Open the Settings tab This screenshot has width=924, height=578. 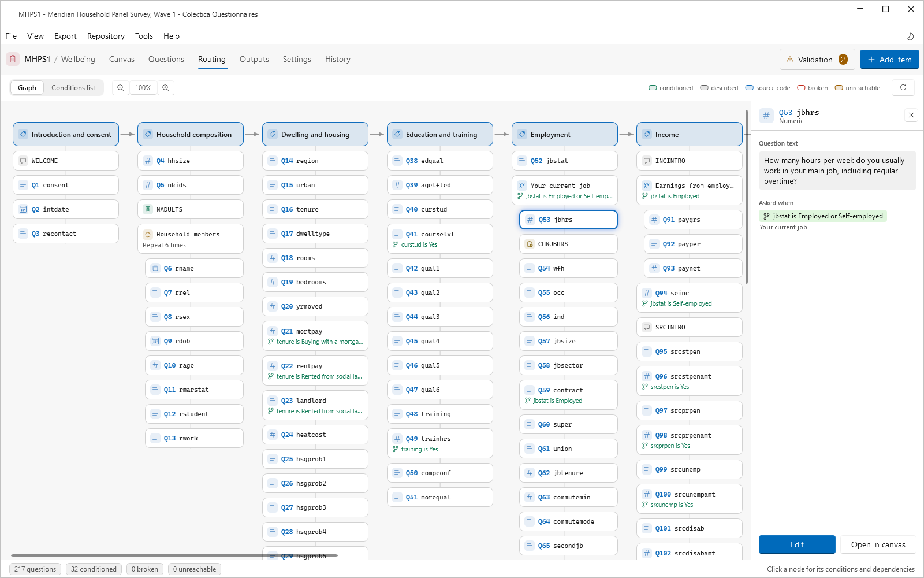coord(297,59)
